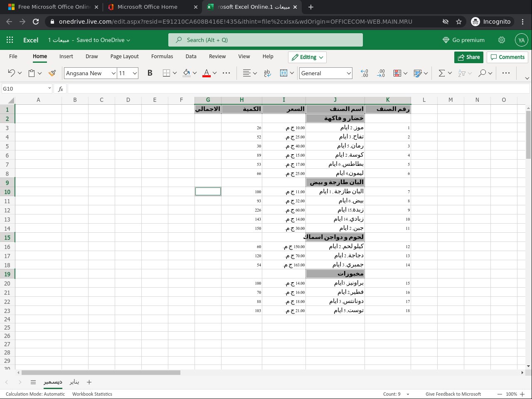Screen dimensions: 532x399
Task: Open the font name dropdown
Action: coord(113,73)
